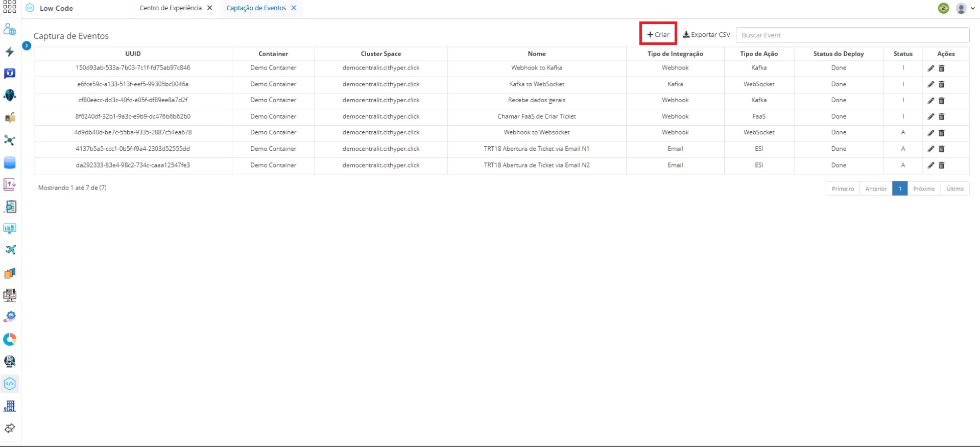This screenshot has width=980, height=447.
Task: Open the blue database sidebar icon
Action: (10, 162)
